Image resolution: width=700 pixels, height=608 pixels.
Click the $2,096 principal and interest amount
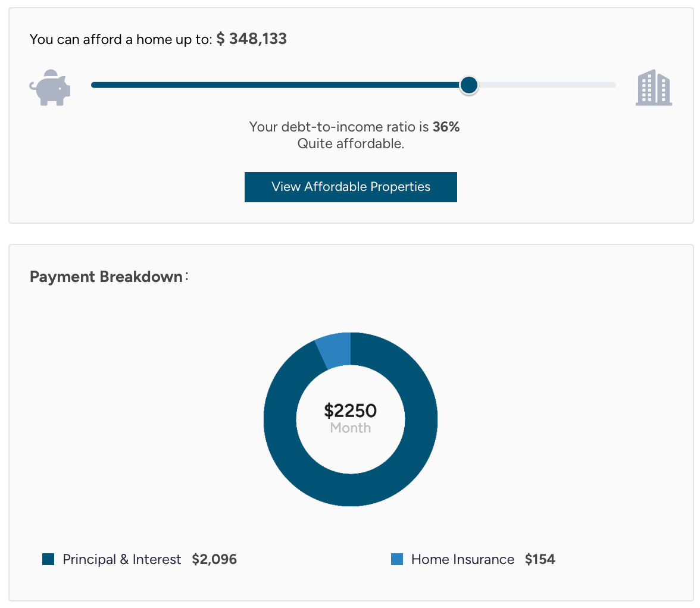click(214, 559)
